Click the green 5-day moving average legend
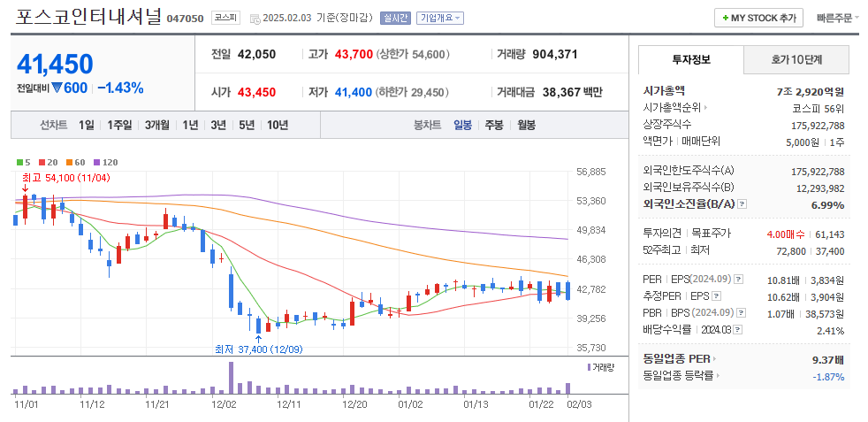 tap(24, 162)
